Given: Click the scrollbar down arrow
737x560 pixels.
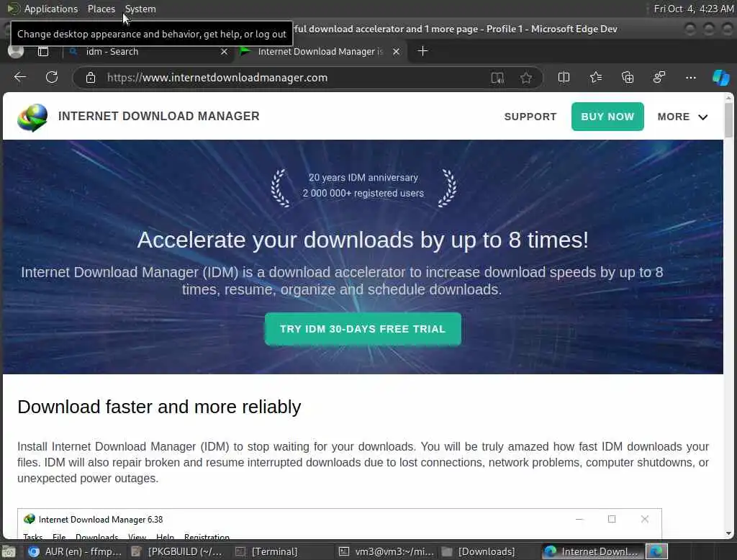Looking at the screenshot, I should [x=728, y=533].
